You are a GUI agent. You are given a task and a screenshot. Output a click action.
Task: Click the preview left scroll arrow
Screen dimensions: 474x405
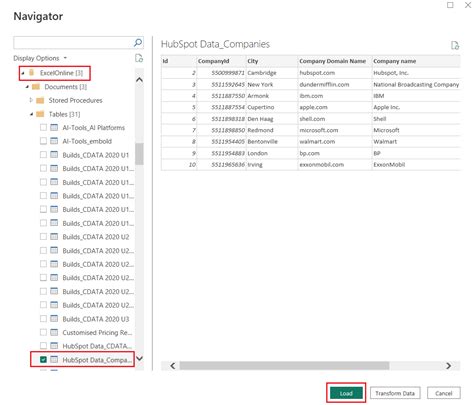coord(172,366)
